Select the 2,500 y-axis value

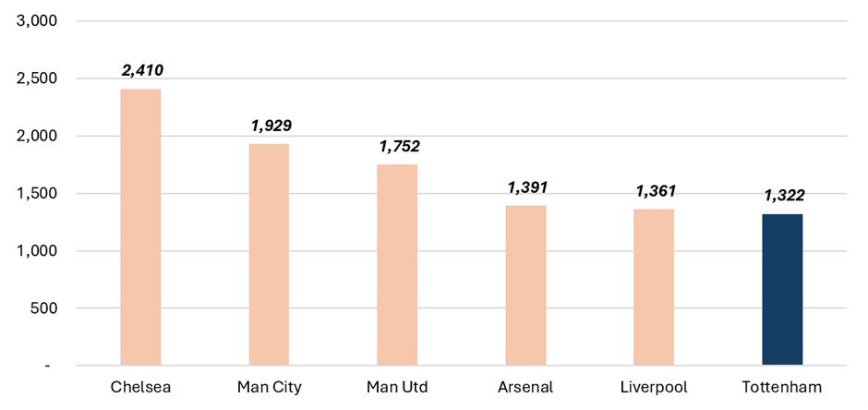(x=38, y=78)
